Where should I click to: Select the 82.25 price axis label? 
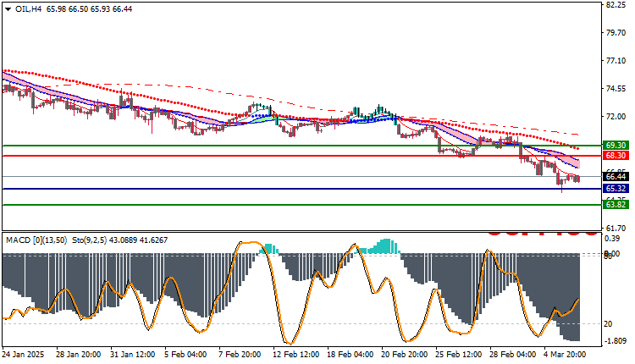point(616,5)
